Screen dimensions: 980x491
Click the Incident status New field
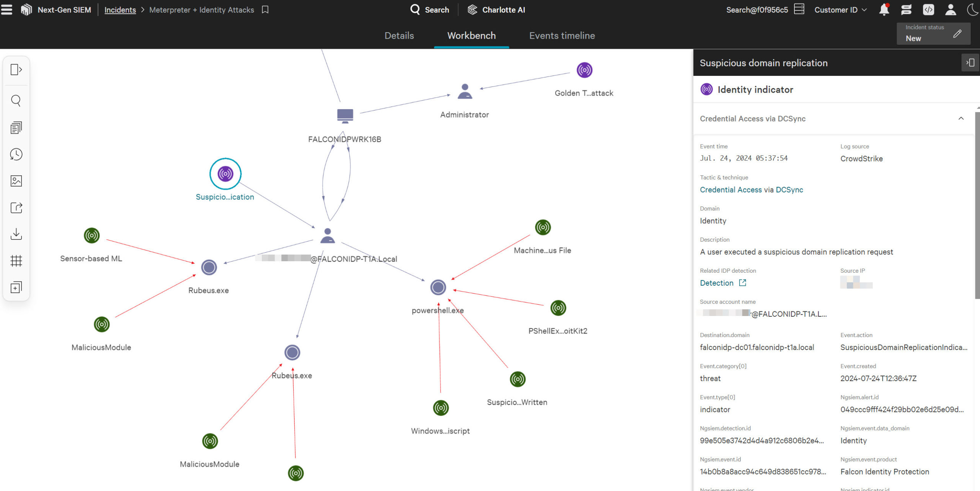[933, 34]
